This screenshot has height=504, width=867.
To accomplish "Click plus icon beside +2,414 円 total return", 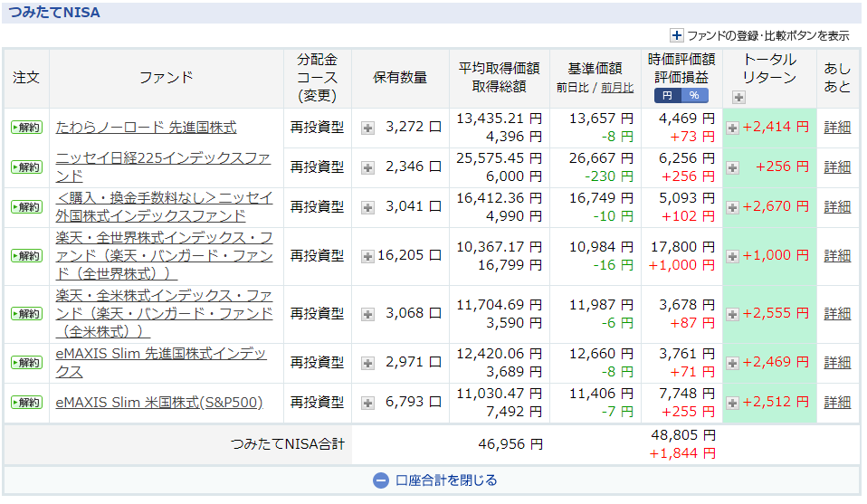I will (732, 128).
